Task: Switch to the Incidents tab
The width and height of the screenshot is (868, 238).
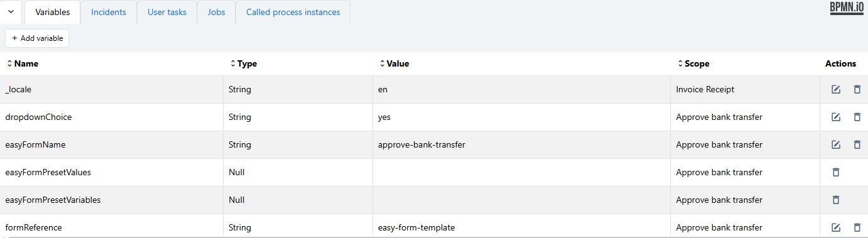Action: [109, 12]
